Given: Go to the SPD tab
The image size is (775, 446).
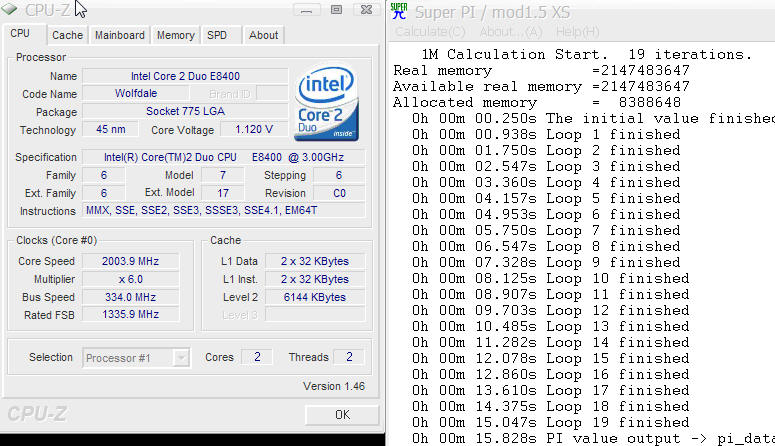Looking at the screenshot, I should (x=217, y=35).
